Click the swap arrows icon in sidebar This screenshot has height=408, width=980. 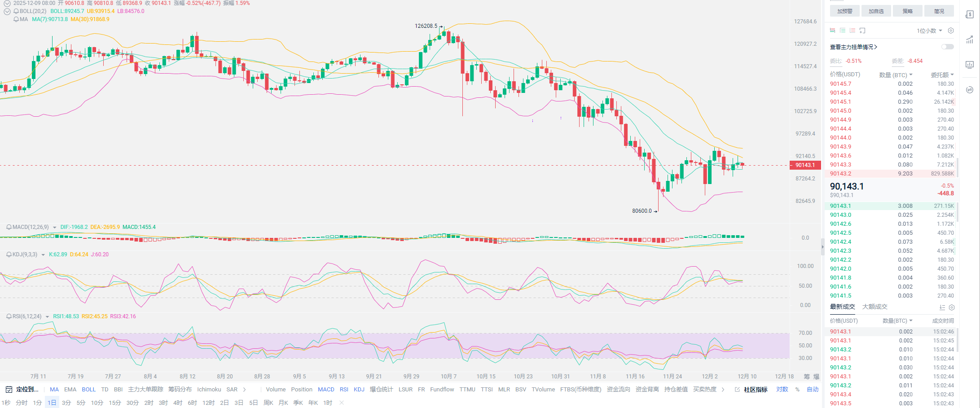point(970,90)
